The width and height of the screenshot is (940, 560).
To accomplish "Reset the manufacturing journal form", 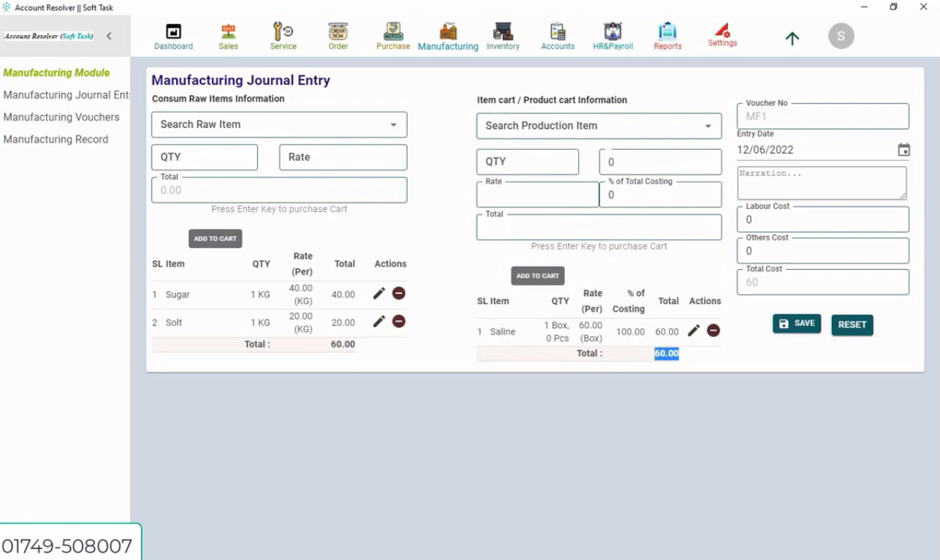I will coord(852,323).
